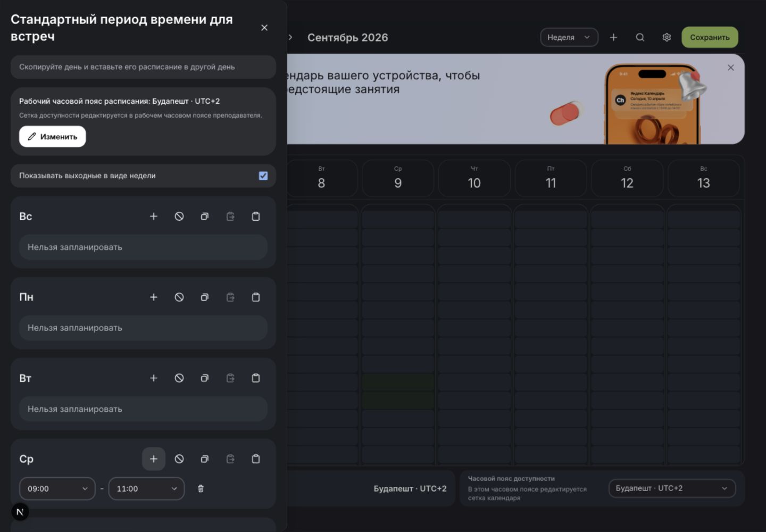Add a time slot for Вс
Image resolution: width=766 pixels, height=532 pixels.
[154, 217]
